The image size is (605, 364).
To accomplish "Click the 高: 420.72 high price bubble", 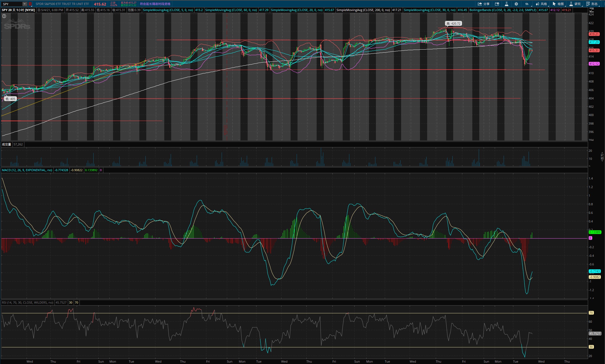I will click(x=453, y=24).
